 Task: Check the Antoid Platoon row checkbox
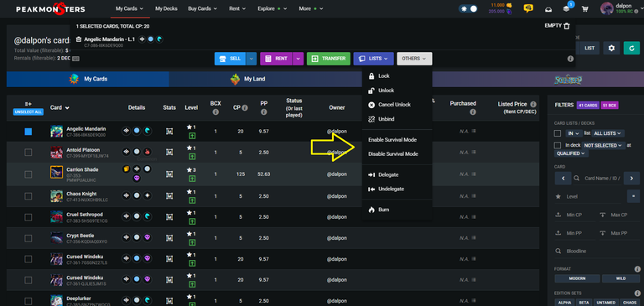(29, 152)
